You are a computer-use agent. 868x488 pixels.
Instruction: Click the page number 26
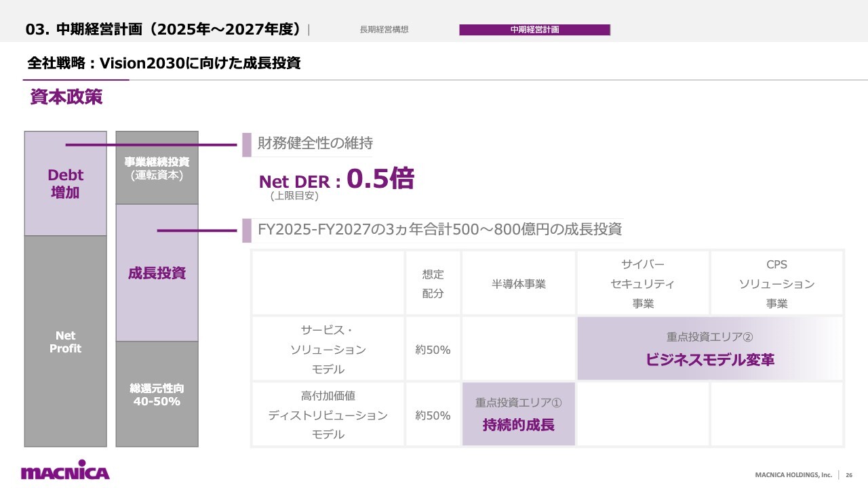point(849,474)
